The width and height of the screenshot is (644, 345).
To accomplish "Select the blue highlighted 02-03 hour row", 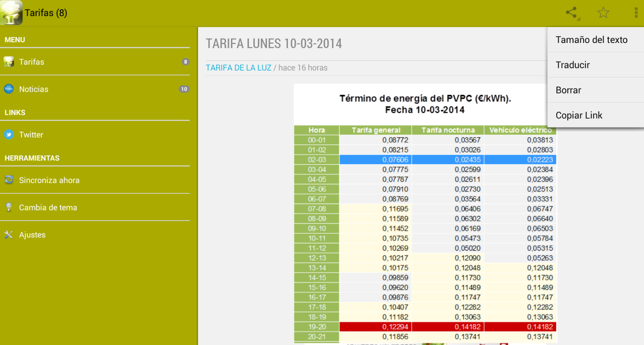I will point(425,159).
